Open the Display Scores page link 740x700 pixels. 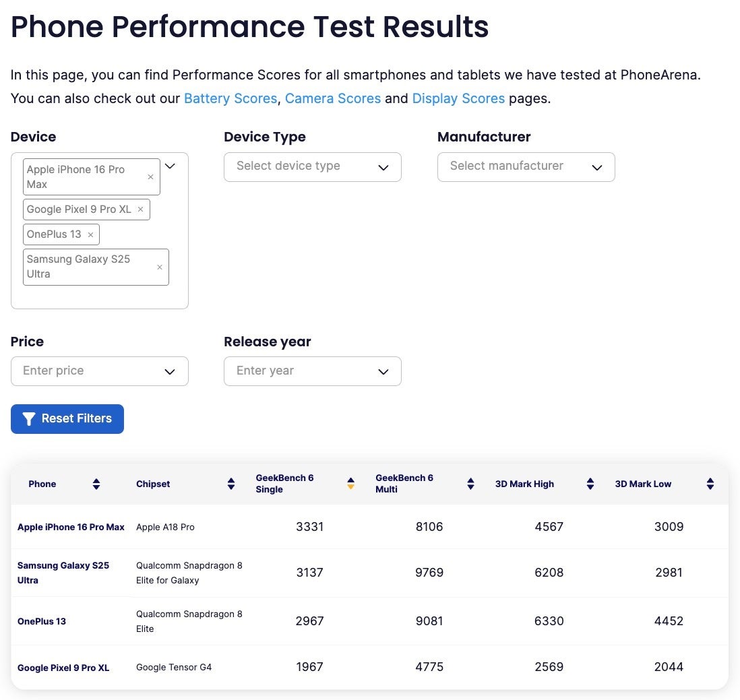458,98
